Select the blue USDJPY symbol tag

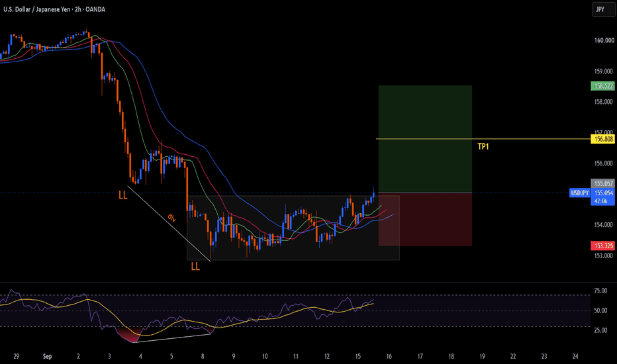pos(580,193)
